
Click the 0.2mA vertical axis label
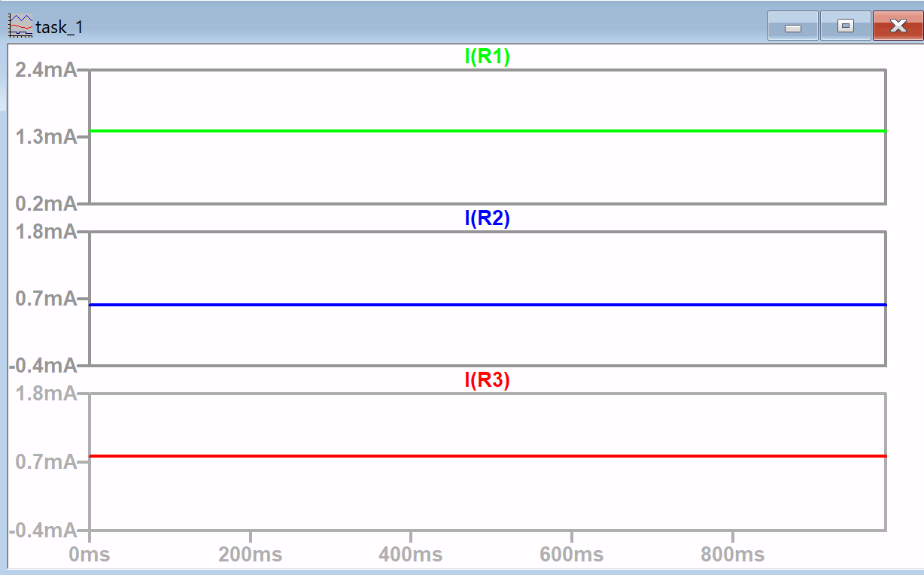pos(46,203)
